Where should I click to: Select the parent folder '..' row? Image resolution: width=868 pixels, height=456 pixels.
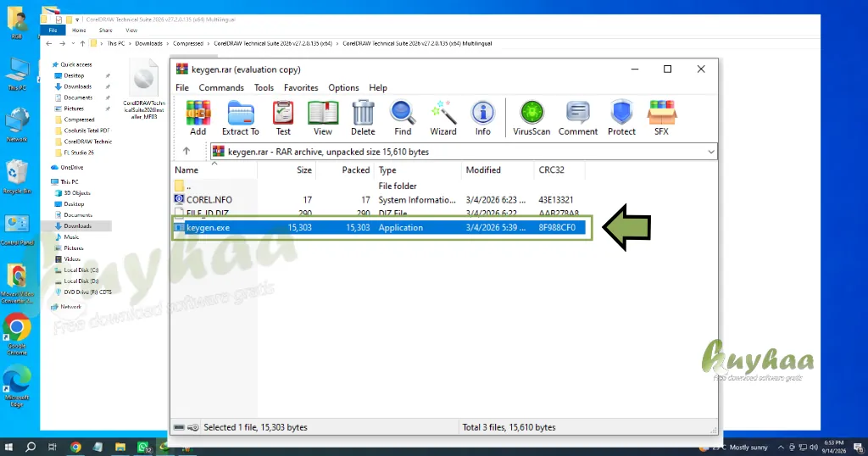click(x=379, y=186)
